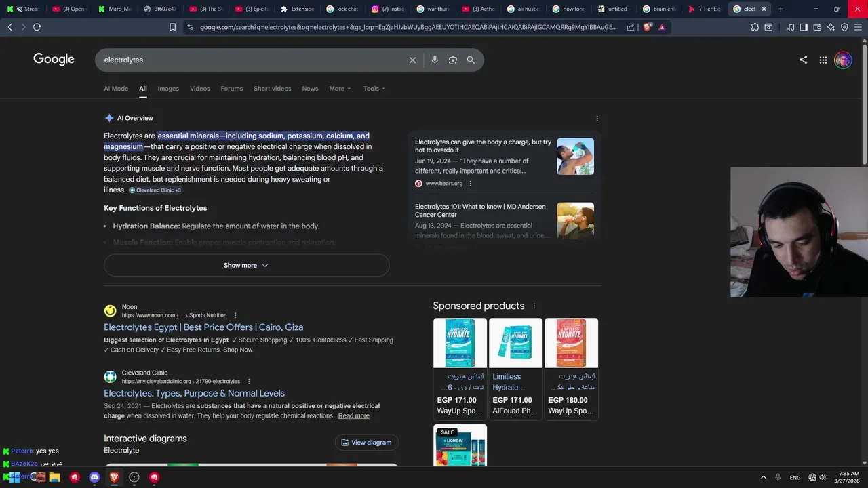Start voice search with the microphone
Screen dimensions: 868x488
point(435,60)
